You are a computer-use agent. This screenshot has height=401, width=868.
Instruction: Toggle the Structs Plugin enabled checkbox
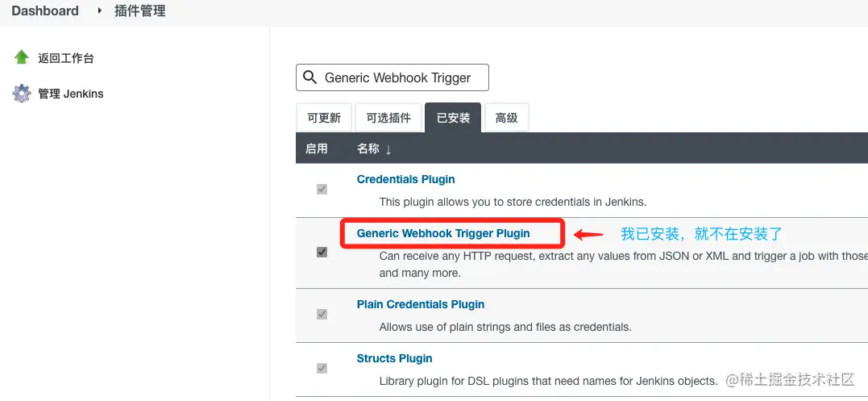tap(322, 368)
